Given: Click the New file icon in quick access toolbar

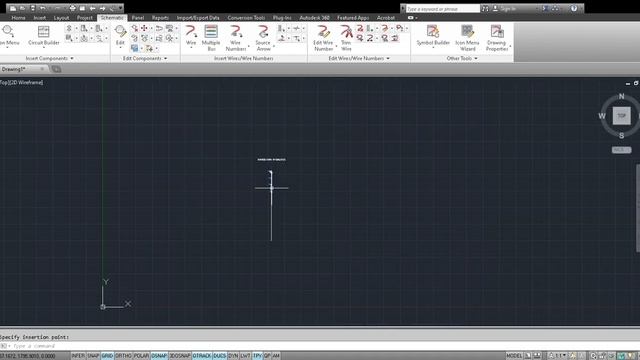Looking at the screenshot, I should (13, 8).
